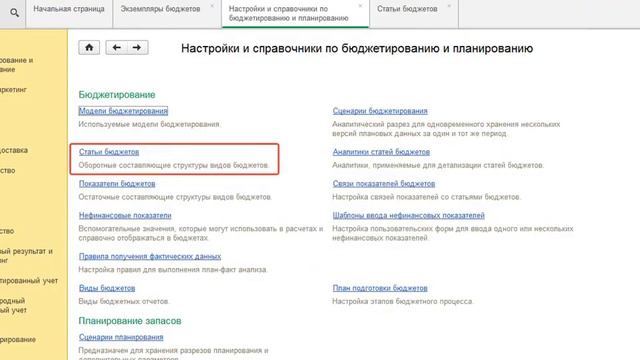This screenshot has width=640, height=360.
Task: Click Бюджетирование section heading
Action: pyautogui.click(x=117, y=95)
